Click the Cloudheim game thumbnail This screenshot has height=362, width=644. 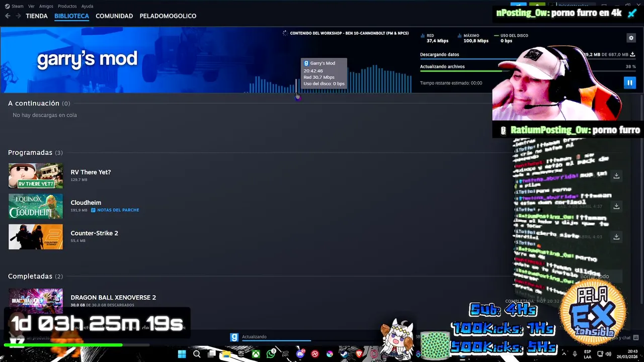point(36,206)
